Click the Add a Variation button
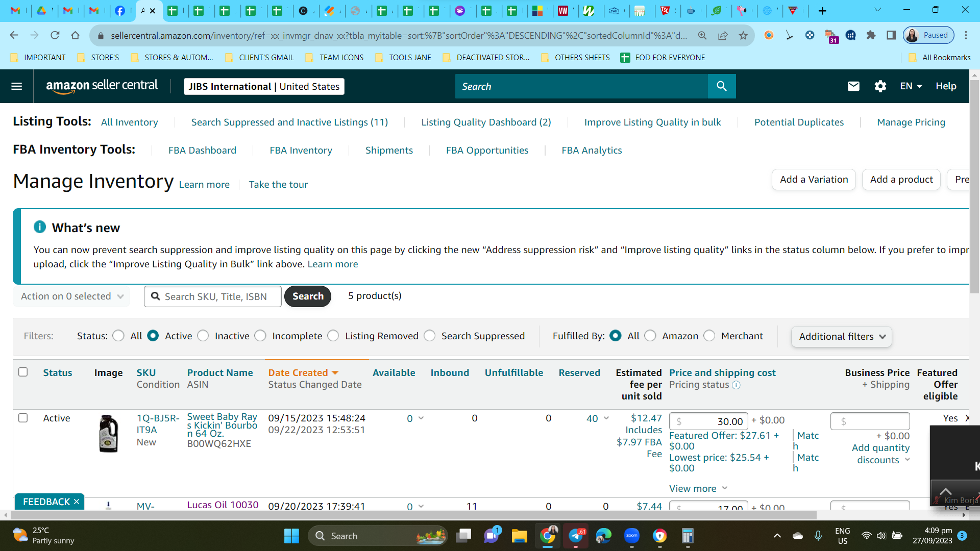This screenshot has height=551, width=980. click(x=814, y=180)
